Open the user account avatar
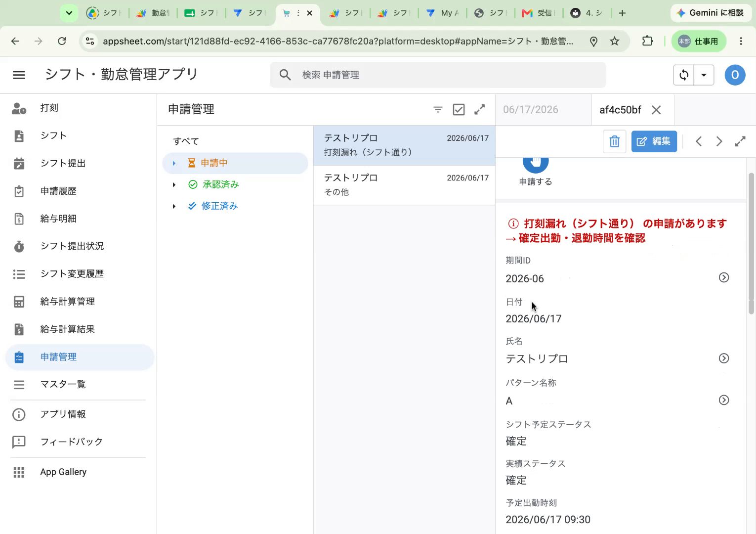The height and width of the screenshot is (534, 756). tap(735, 75)
